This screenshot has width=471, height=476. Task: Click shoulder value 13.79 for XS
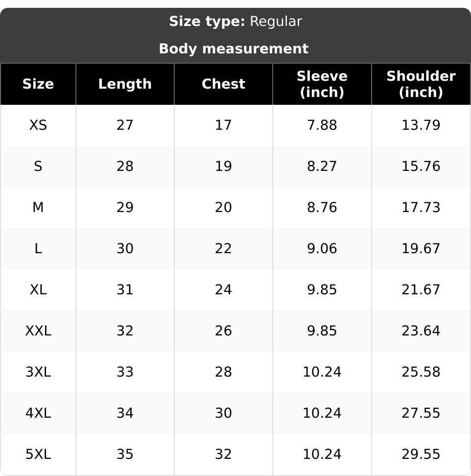tap(421, 125)
